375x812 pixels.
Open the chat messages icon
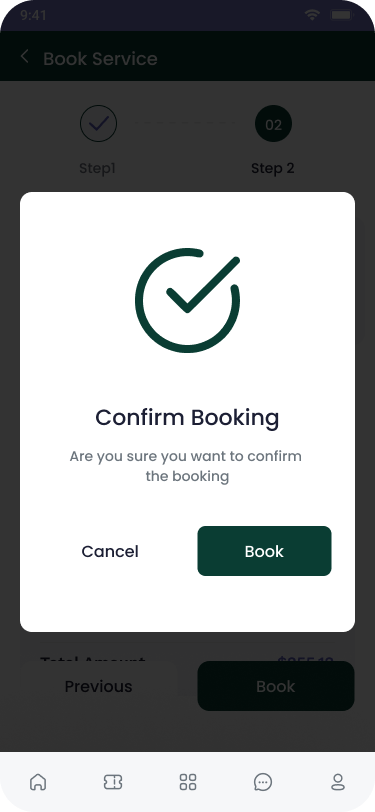pyautogui.click(x=263, y=782)
